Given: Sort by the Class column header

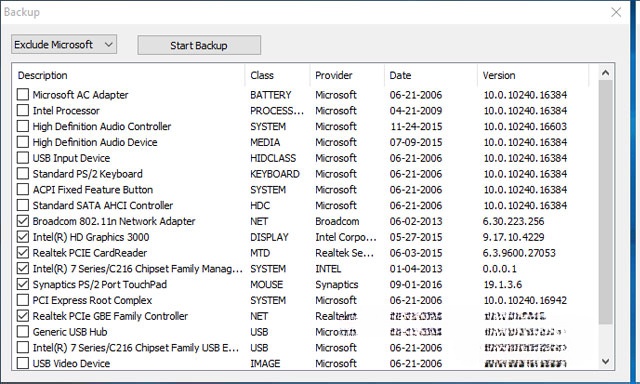Looking at the screenshot, I should pos(262,75).
